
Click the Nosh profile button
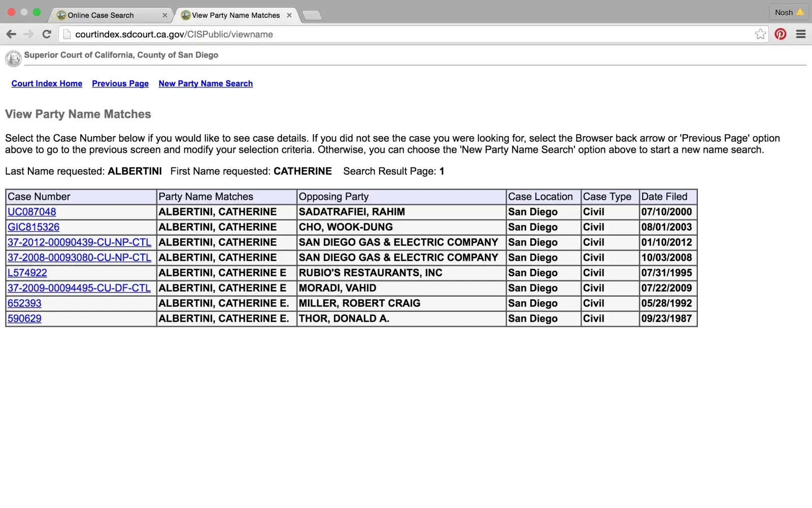(x=789, y=12)
